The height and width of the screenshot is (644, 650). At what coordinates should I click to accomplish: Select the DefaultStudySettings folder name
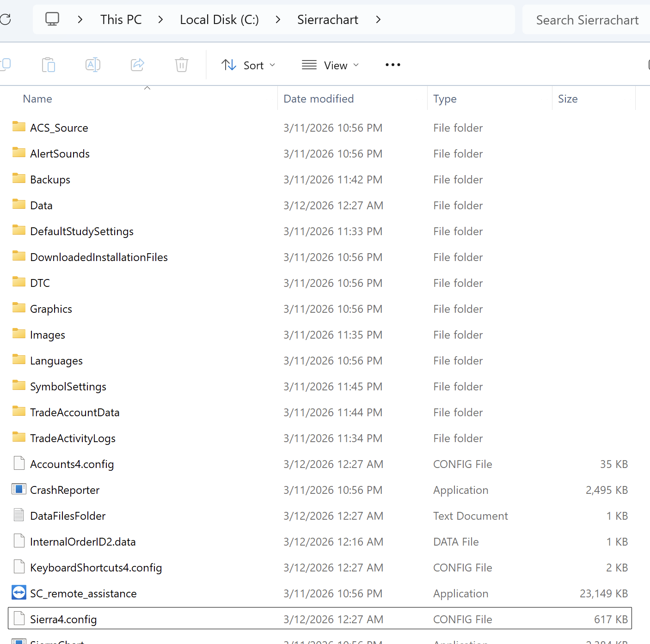[x=82, y=231]
